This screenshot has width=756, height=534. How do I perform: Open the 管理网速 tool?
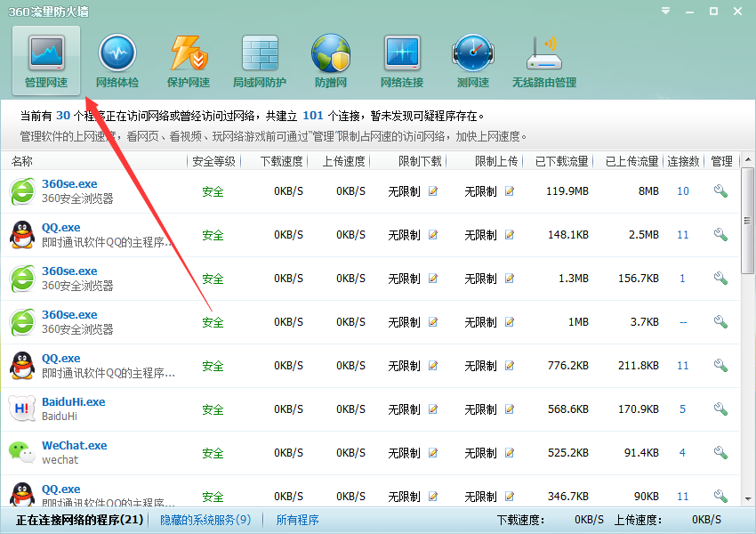(46, 61)
